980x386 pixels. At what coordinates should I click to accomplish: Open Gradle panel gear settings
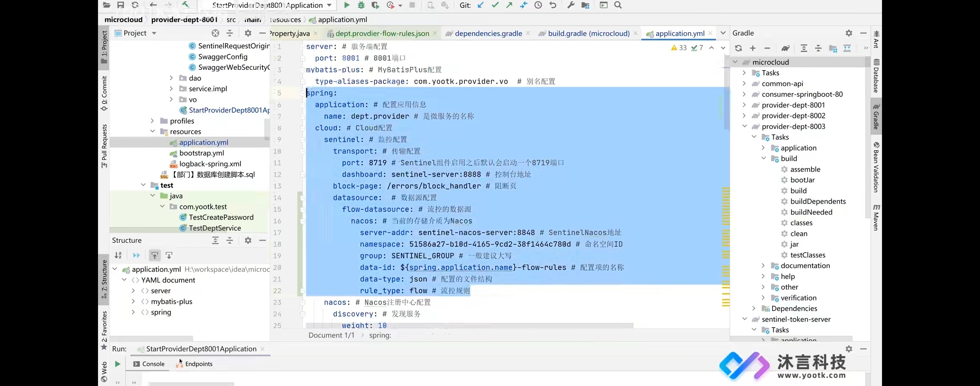849,33
